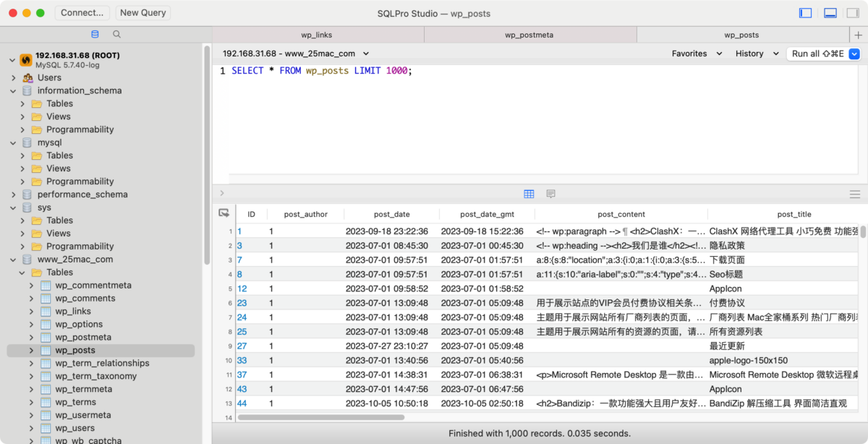Collapse the mysql database node
Image resolution: width=868 pixels, height=444 pixels.
click(x=13, y=142)
